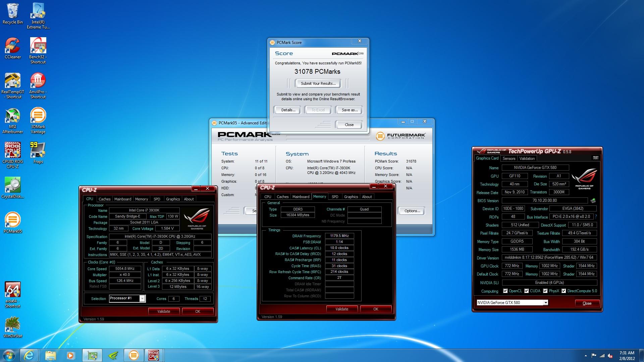644x362 pixels.
Task: Click Options button in PCMark05 window
Action: coord(412,211)
